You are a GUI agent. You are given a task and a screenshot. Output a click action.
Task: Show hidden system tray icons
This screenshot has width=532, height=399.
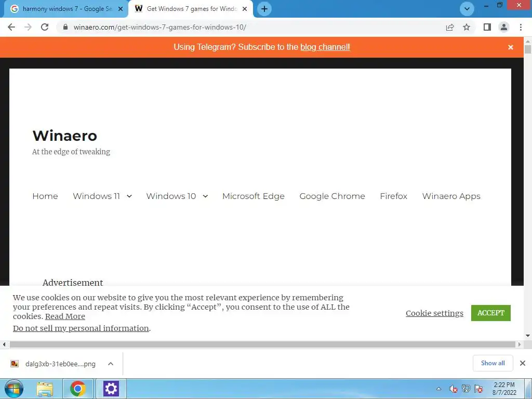(438, 389)
